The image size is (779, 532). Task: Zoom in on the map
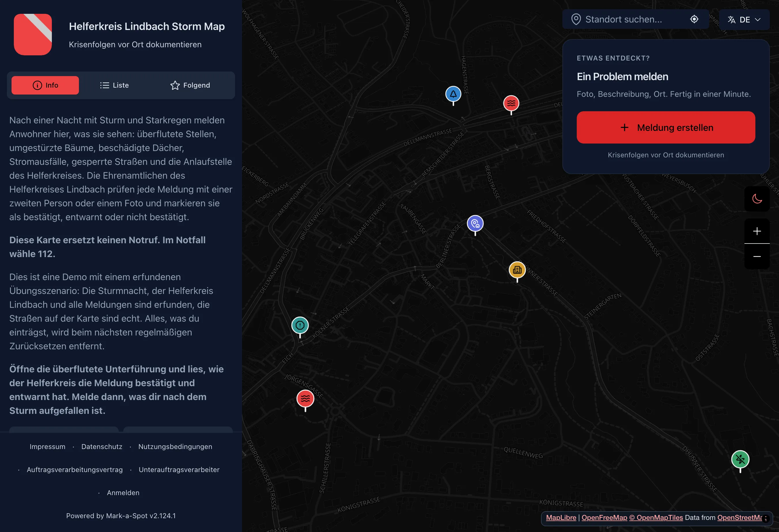pos(757,231)
